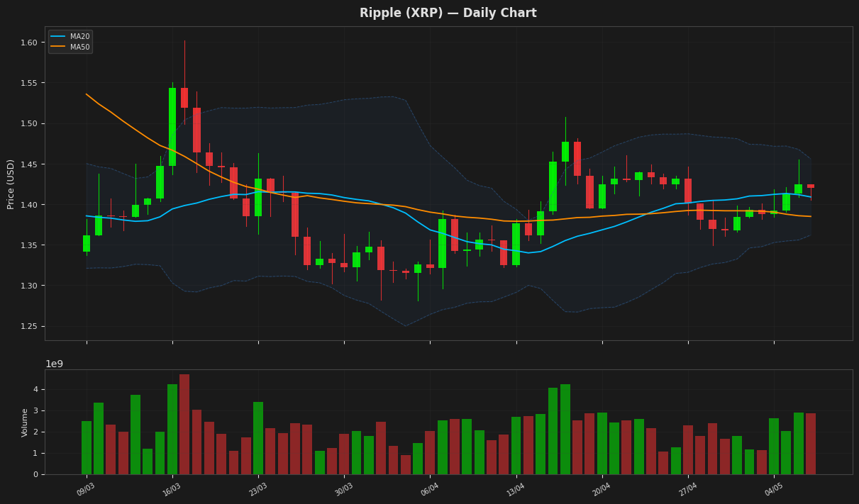Click the 1.55 price tick label
859x504 pixels.
[28, 83]
